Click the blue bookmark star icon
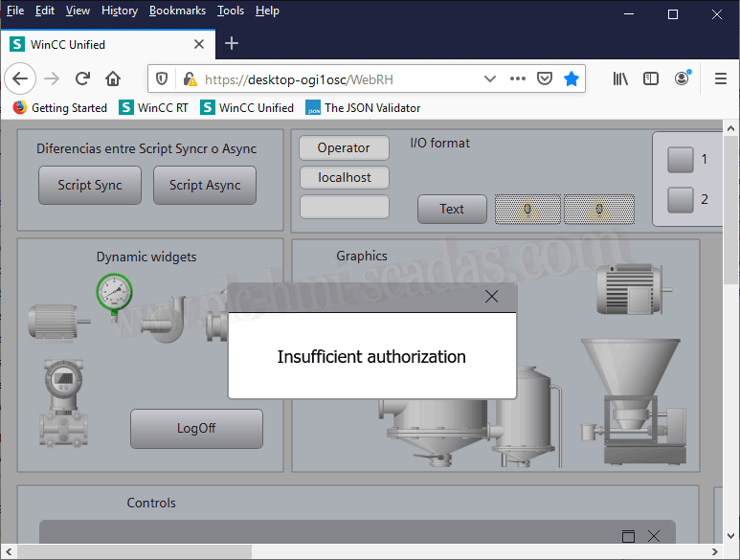 click(x=572, y=78)
